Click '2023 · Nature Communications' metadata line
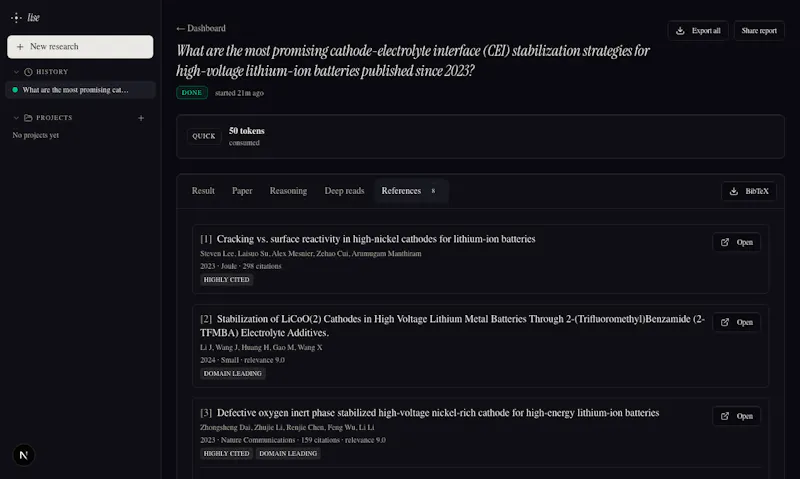This screenshot has width=800, height=479. click(293, 440)
